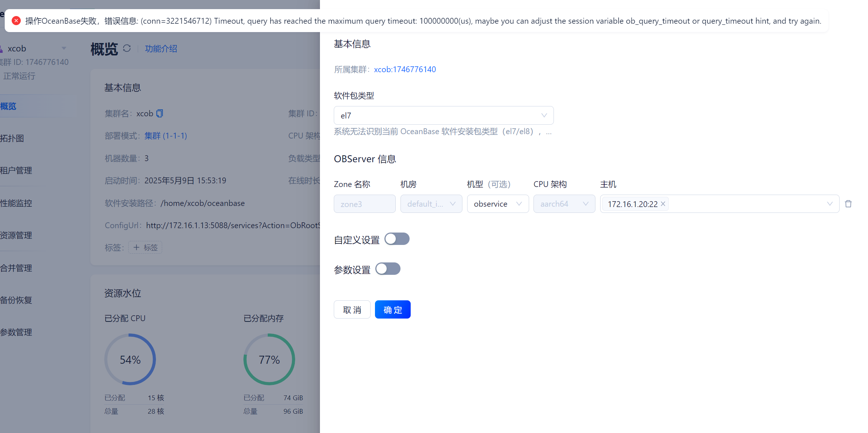This screenshot has height=433, width=868.
Task: Click the zone3 Zone 名称 input field
Action: pyautogui.click(x=364, y=204)
